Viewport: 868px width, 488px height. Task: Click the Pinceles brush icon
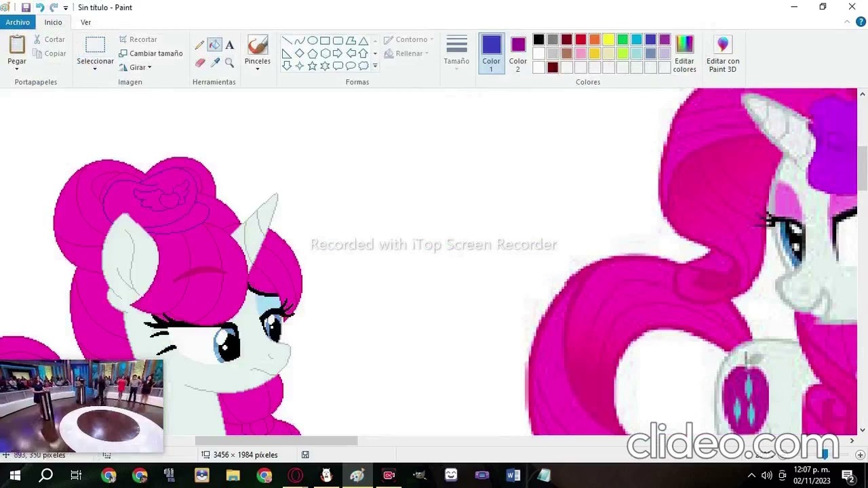[258, 45]
